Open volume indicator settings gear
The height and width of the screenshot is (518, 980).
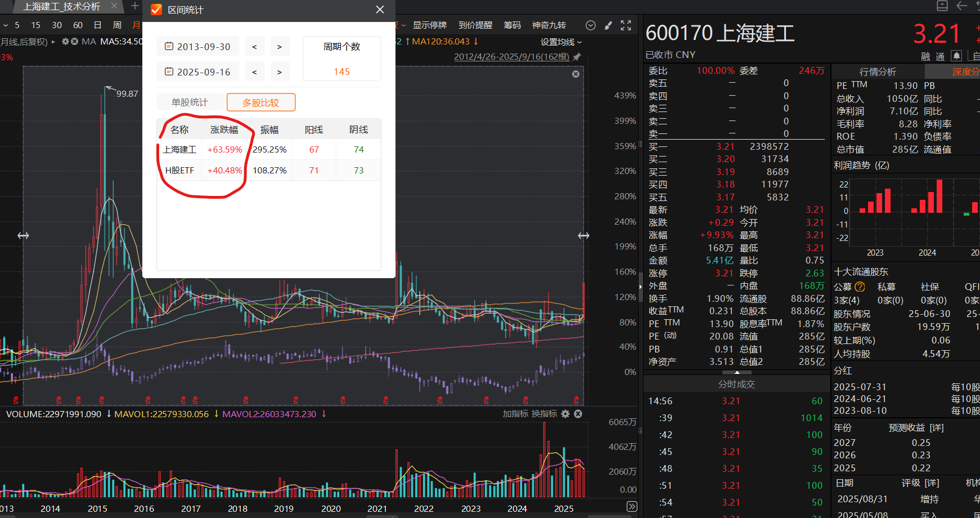pos(565,414)
